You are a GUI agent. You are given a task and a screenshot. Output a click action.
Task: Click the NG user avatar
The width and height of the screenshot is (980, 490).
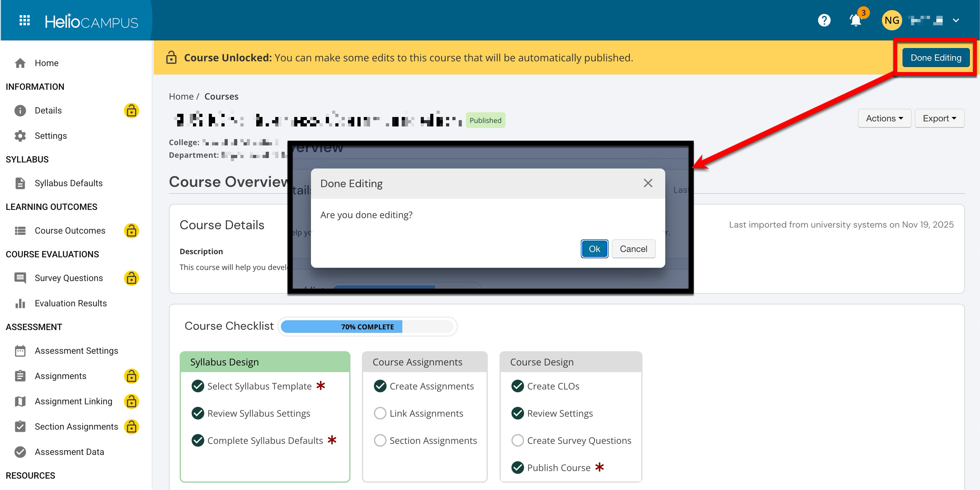[x=891, y=20]
